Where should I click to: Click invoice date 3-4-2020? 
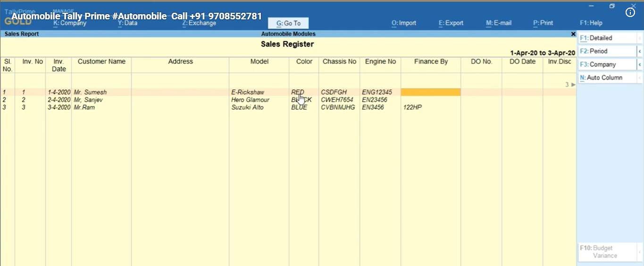[x=59, y=108]
